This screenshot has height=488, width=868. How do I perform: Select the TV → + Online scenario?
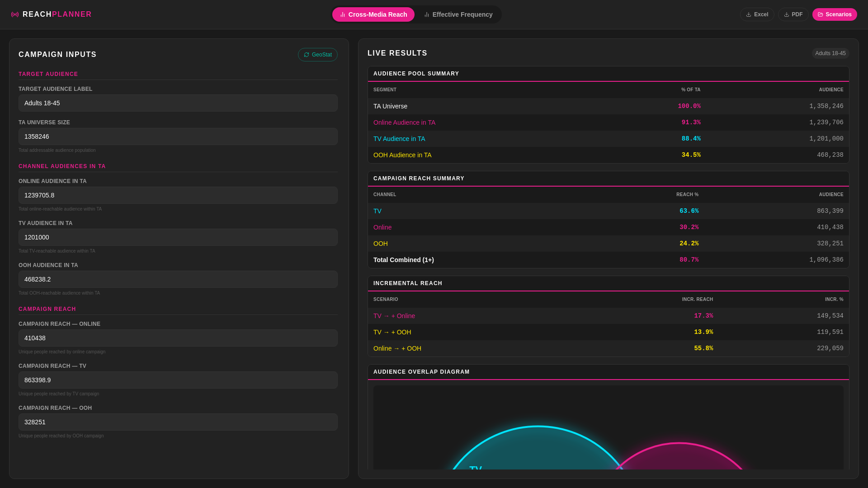pyautogui.click(x=608, y=316)
